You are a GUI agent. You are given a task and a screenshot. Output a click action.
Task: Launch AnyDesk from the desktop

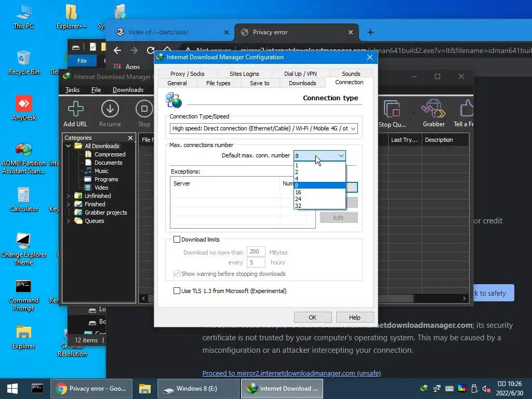24,108
